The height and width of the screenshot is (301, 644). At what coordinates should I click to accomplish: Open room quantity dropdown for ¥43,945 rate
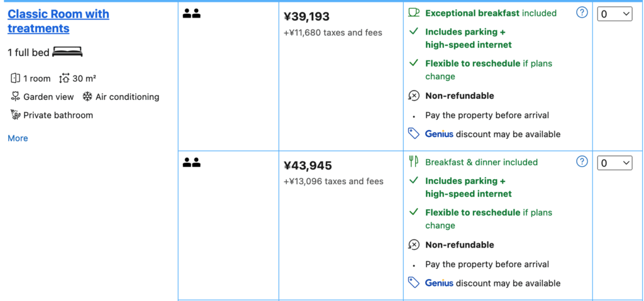pyautogui.click(x=614, y=163)
